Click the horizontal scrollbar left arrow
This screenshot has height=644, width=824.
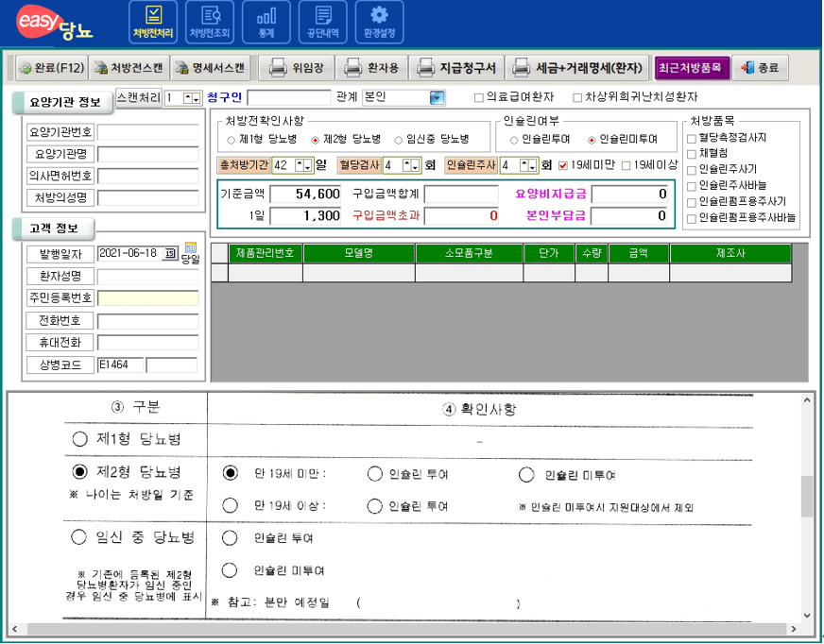point(15,629)
